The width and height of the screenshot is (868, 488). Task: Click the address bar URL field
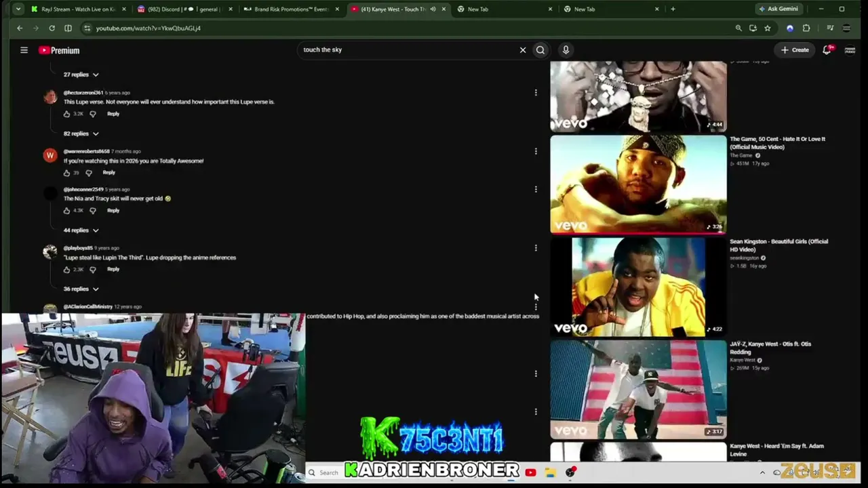pyautogui.click(x=407, y=28)
